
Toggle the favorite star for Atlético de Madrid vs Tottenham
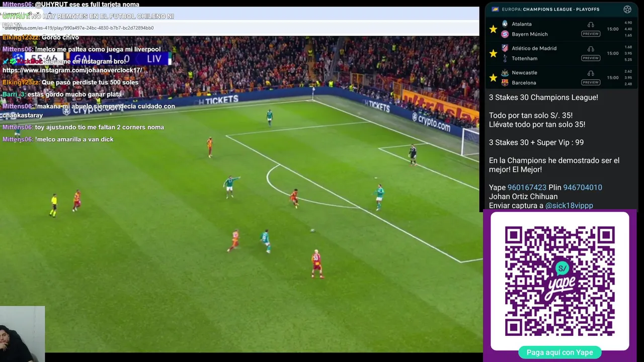click(x=493, y=53)
